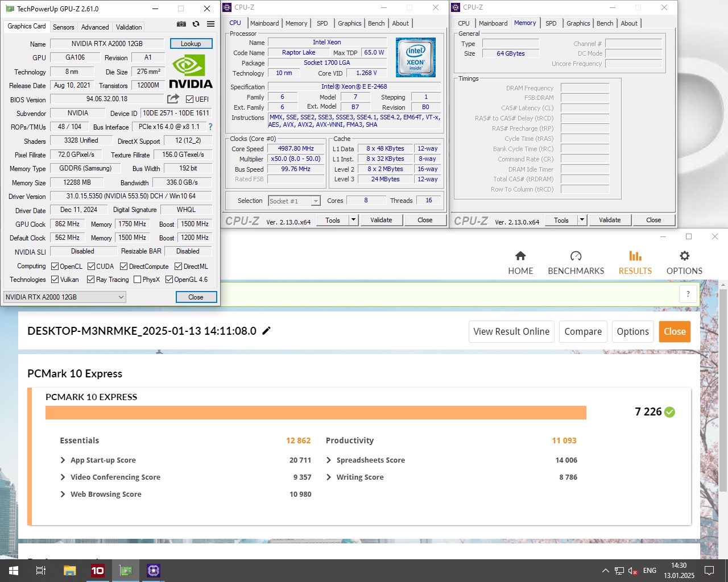Click the GPU Name field NVIDIA RTX A2000 12GB

point(107,44)
